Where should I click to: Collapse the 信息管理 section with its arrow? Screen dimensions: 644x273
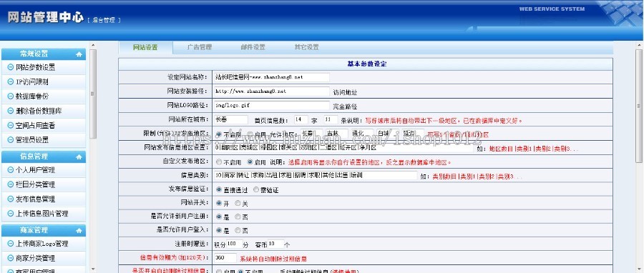[x=79, y=157]
